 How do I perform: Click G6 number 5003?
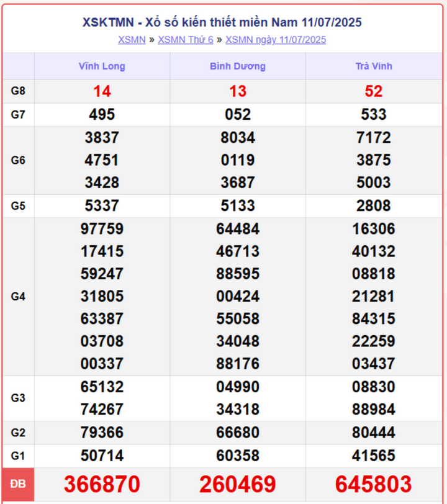pos(373,182)
